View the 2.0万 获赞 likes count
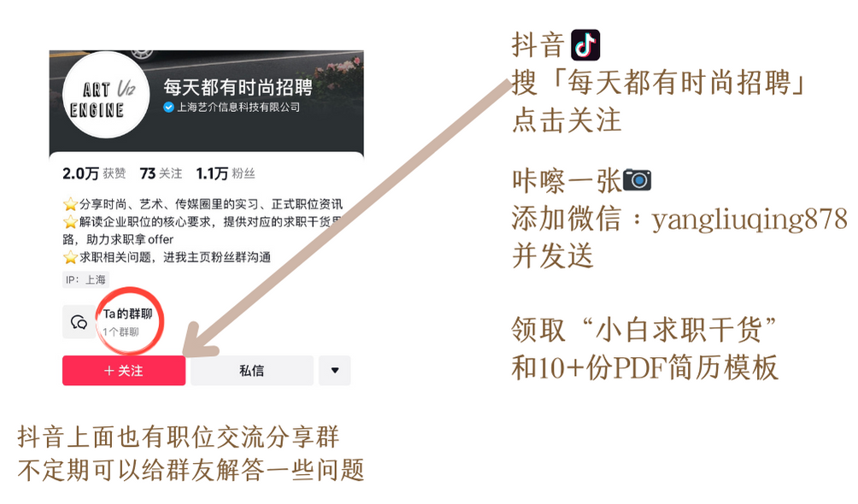 (94, 173)
